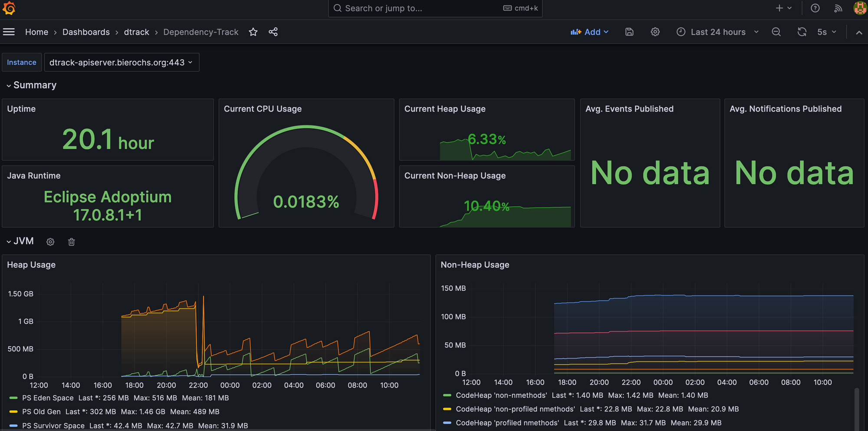The width and height of the screenshot is (868, 431).
Task: Open Last 24 hours time range picker
Action: click(x=718, y=32)
